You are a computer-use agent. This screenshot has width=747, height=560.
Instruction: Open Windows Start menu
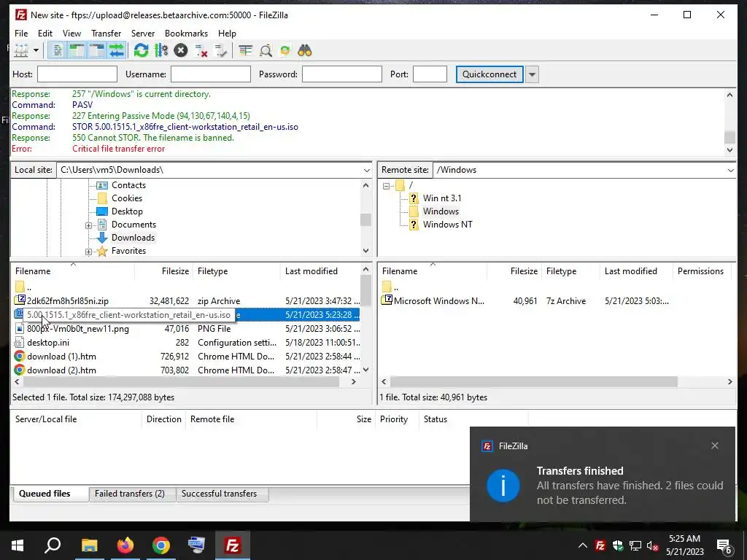[18, 545]
